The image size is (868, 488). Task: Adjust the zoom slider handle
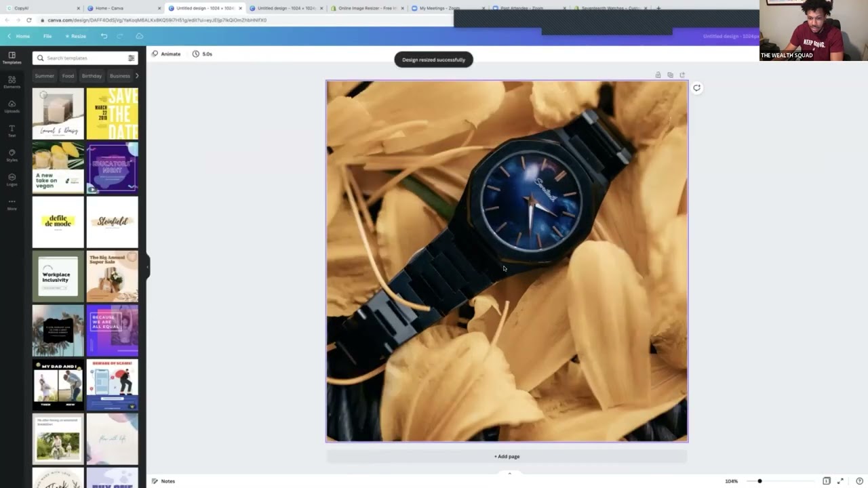(x=759, y=481)
